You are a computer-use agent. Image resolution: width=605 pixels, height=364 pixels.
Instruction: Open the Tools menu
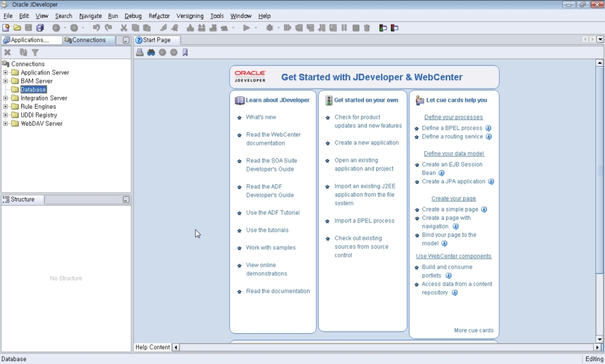click(x=217, y=16)
